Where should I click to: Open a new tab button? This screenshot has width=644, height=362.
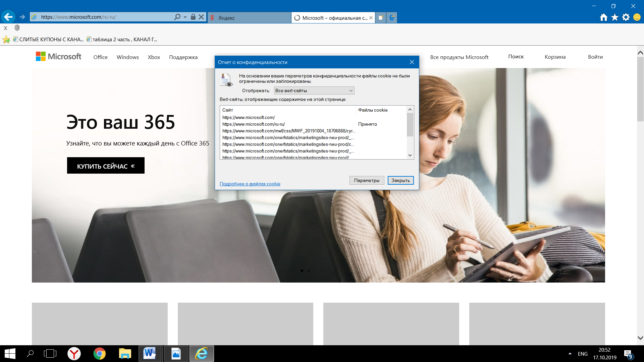tap(381, 18)
